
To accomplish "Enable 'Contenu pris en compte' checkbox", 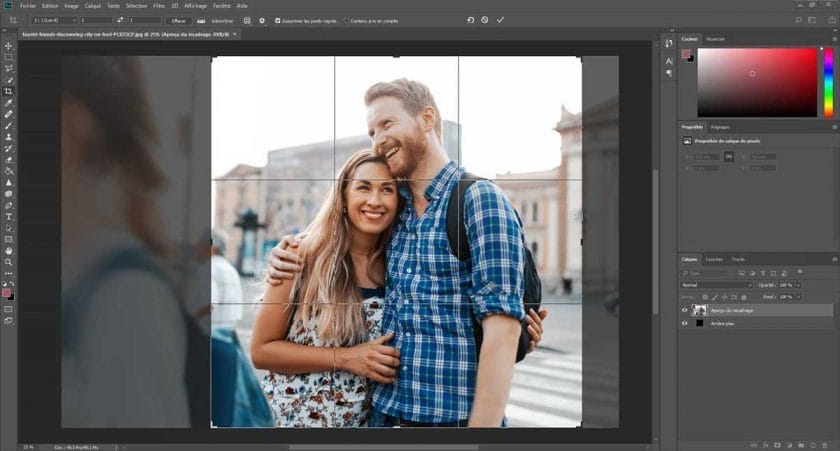I will click(x=346, y=20).
